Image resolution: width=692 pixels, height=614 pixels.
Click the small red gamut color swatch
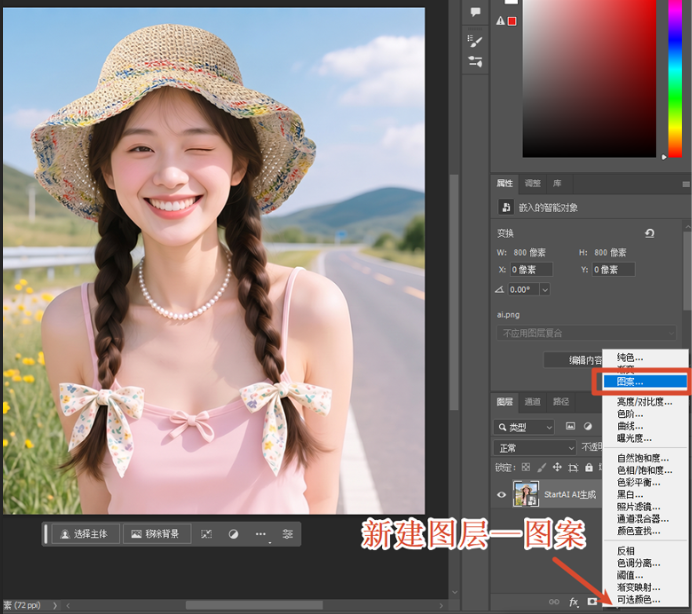(512, 21)
